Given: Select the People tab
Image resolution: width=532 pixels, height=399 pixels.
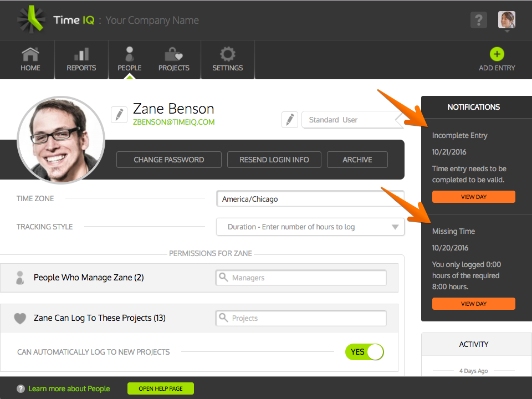Looking at the screenshot, I should click(x=130, y=60).
